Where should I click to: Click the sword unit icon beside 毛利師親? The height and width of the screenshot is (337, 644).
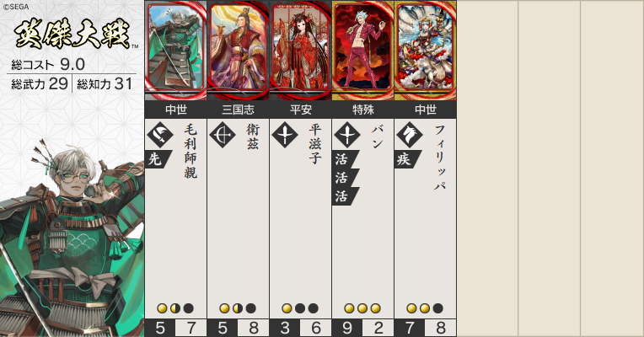click(x=160, y=134)
